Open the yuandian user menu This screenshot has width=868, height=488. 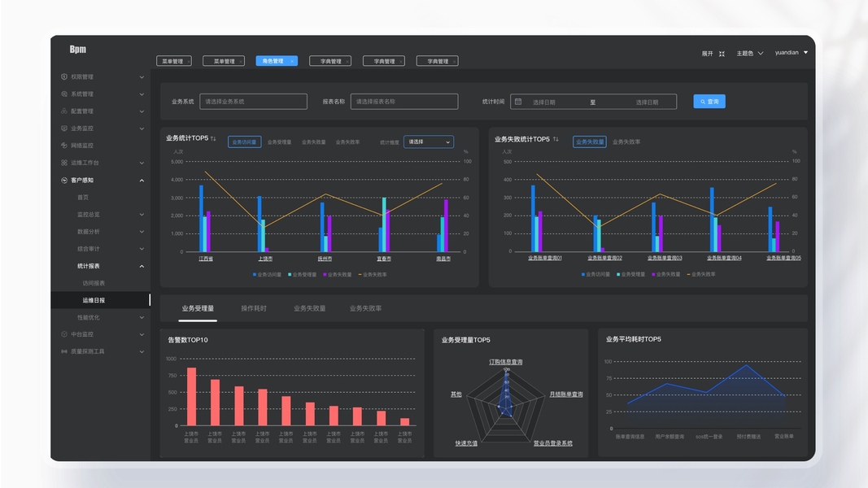791,53
